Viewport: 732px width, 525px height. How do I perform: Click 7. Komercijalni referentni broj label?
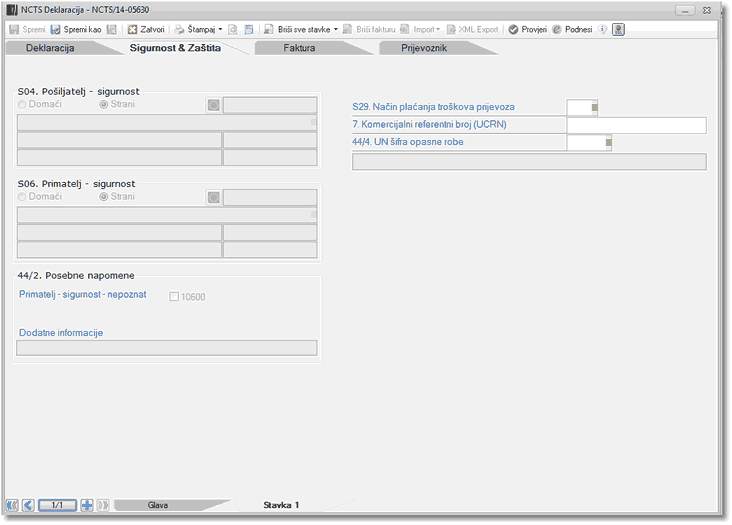point(429,125)
